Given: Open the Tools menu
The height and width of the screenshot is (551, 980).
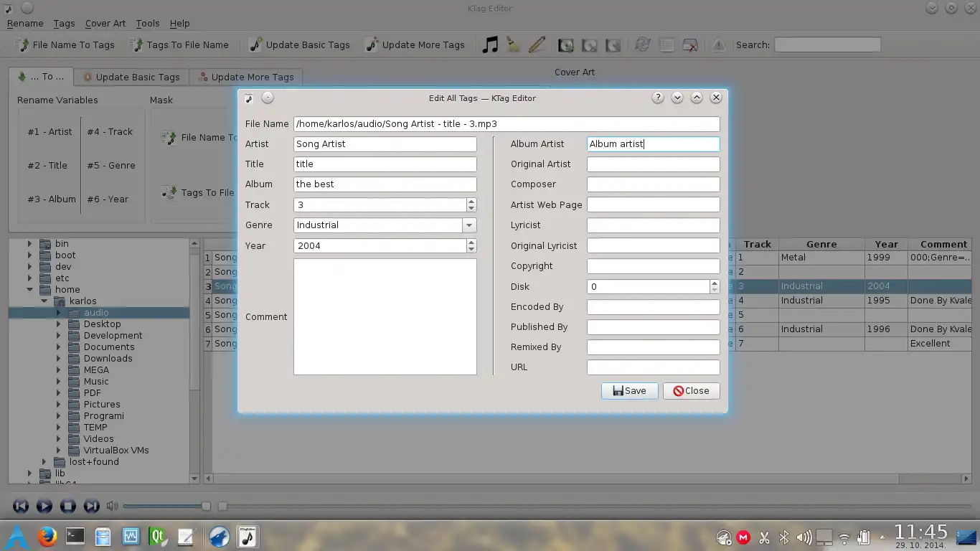Looking at the screenshot, I should pos(148,23).
